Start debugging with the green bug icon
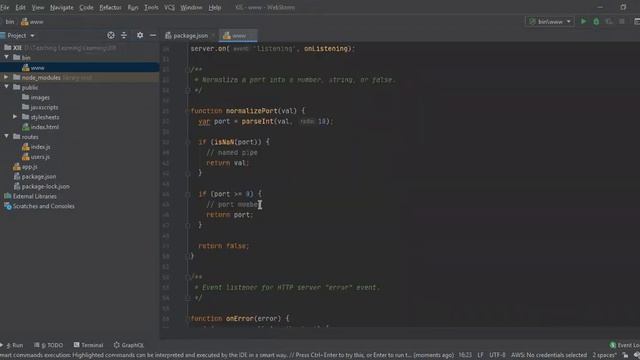This screenshot has width=640, height=360. [596, 21]
